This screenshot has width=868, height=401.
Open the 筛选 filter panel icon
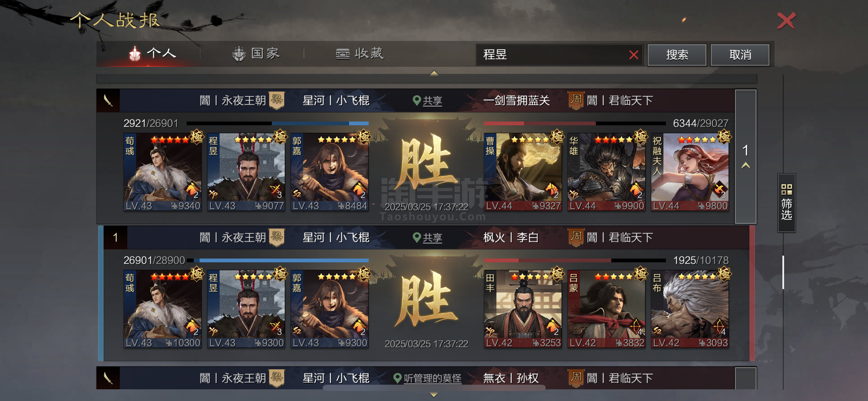pyautogui.click(x=787, y=203)
